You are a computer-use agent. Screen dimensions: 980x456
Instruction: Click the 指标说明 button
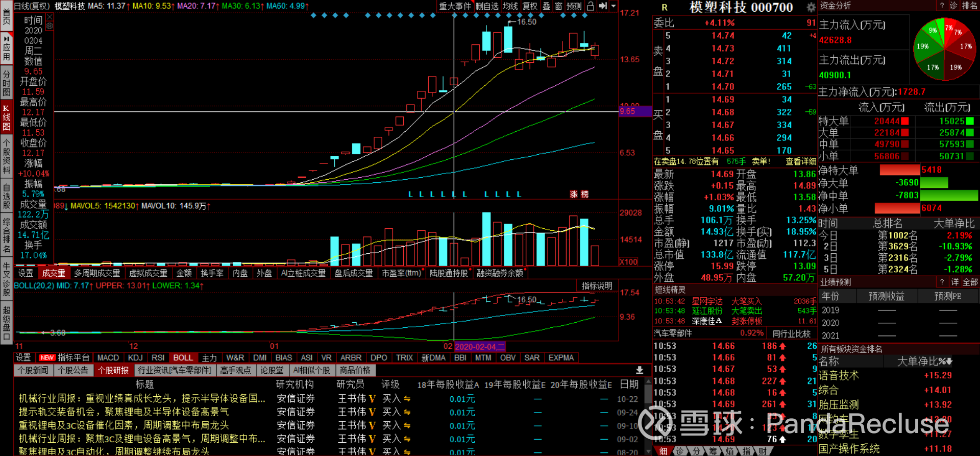coord(597,285)
